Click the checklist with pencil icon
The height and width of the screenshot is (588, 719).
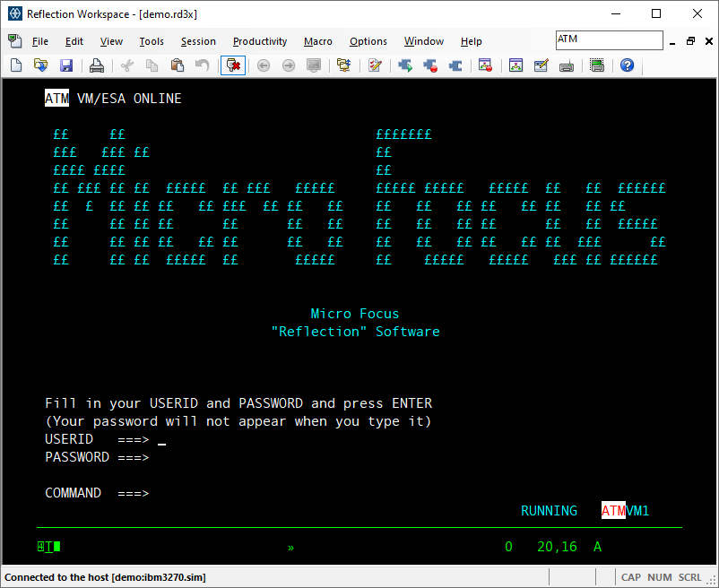pos(375,65)
